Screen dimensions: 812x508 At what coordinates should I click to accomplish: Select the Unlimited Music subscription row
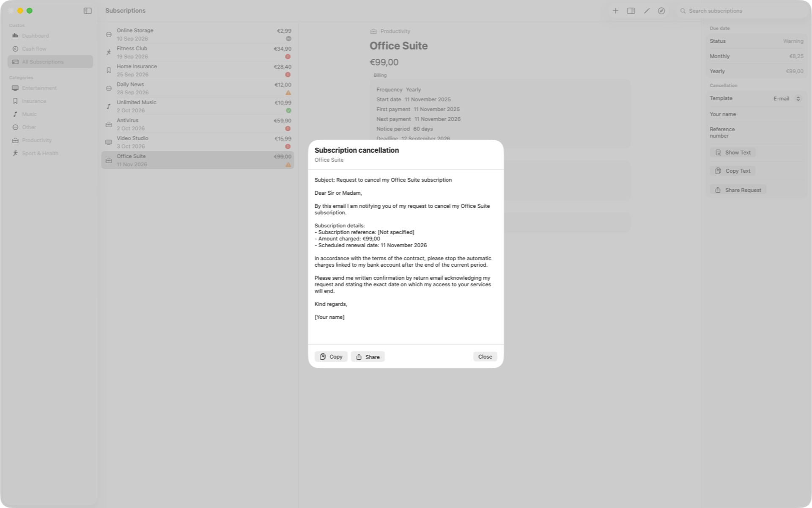(x=198, y=106)
